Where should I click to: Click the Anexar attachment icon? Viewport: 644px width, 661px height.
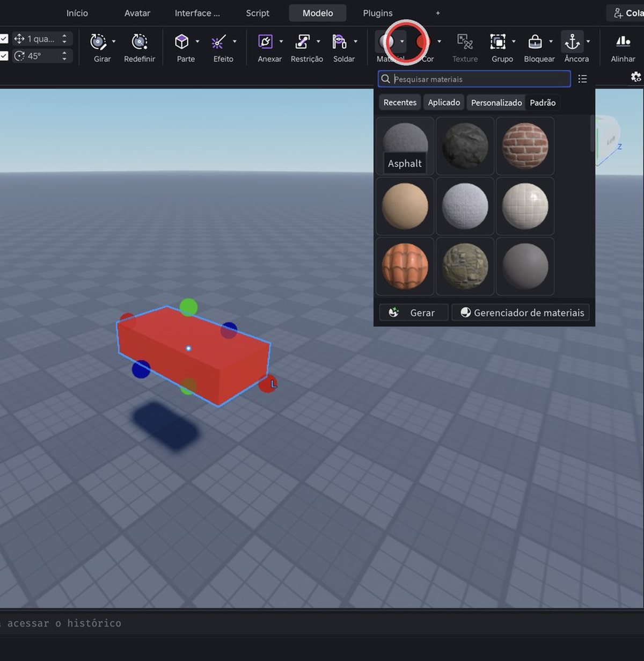pyautogui.click(x=265, y=41)
